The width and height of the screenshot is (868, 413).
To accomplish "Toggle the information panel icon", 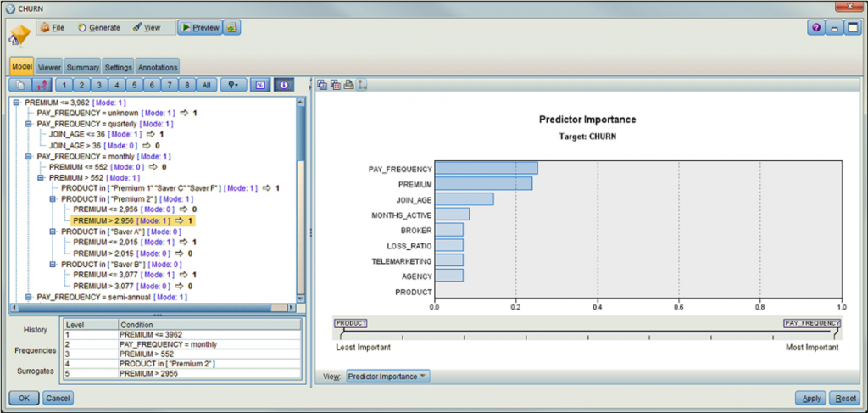I will click(285, 86).
